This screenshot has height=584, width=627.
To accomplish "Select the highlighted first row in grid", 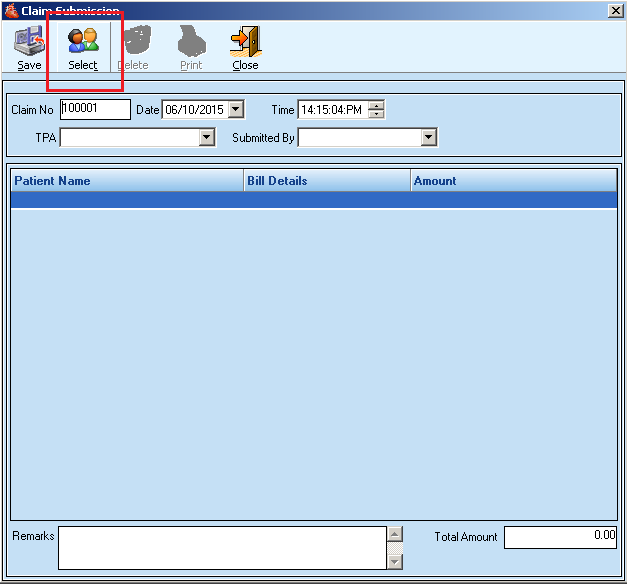I will 313,200.
